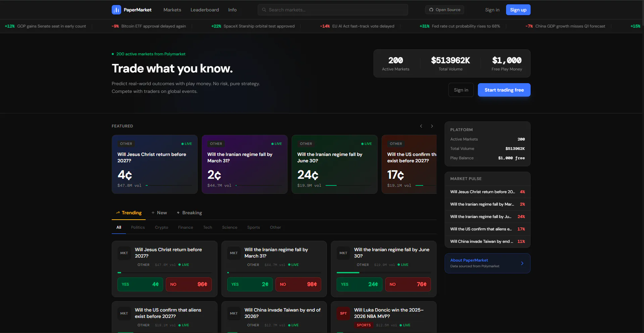Show previous featured markets with left chevron
644x333 pixels.
click(421, 126)
